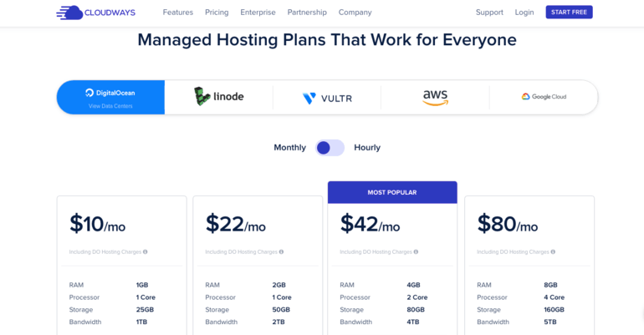The image size is (644, 335).
Task: Click the MOST POPULAR banner
Action: 392,192
